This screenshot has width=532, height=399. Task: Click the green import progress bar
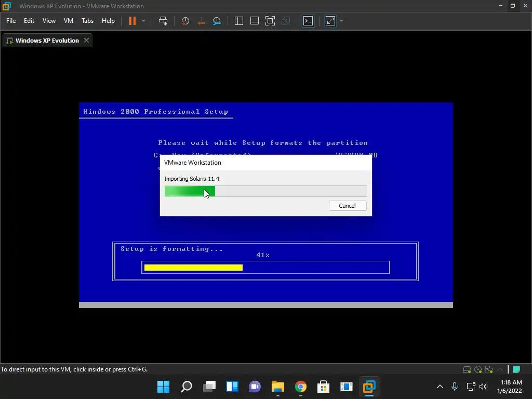pyautogui.click(x=265, y=191)
